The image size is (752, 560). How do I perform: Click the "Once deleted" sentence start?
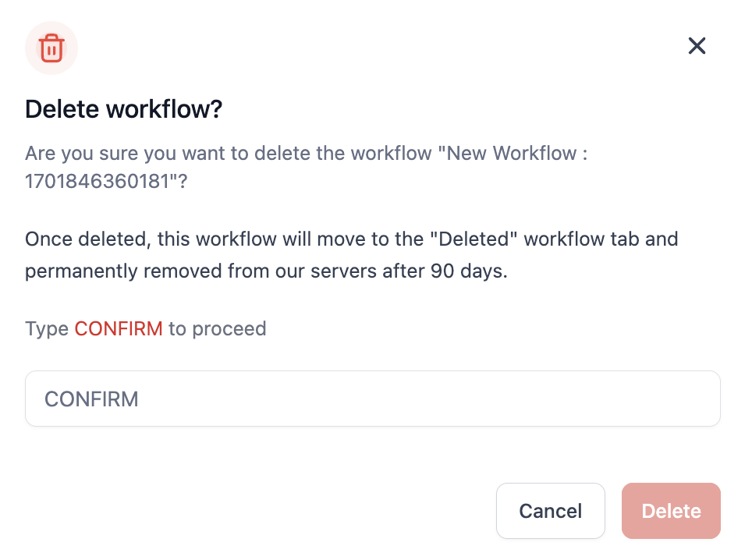(x=85, y=239)
